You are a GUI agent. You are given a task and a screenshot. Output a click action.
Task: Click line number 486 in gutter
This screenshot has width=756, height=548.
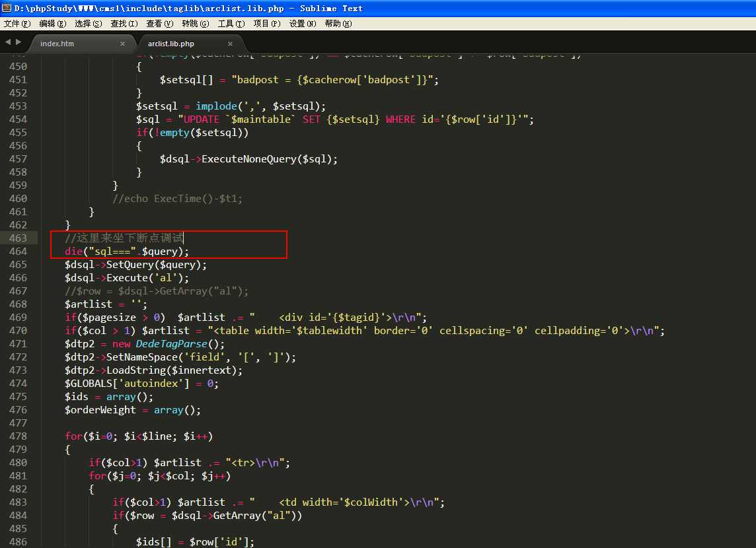pyautogui.click(x=18, y=542)
